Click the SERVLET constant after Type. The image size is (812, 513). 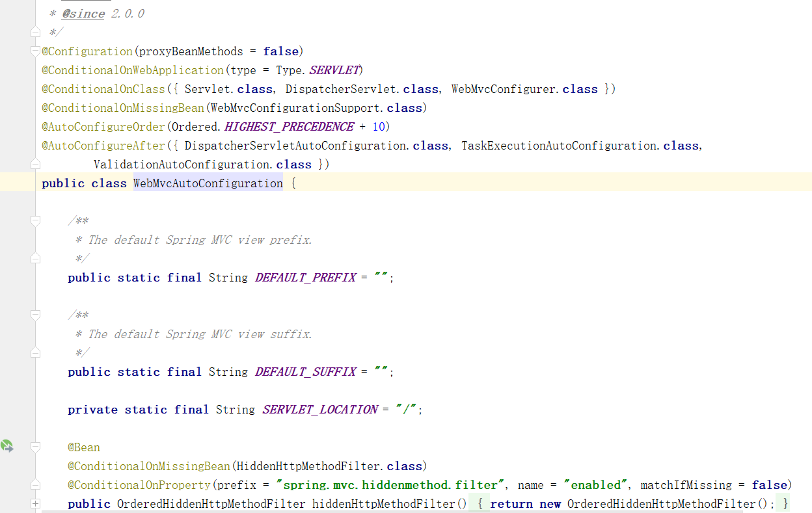pos(334,70)
